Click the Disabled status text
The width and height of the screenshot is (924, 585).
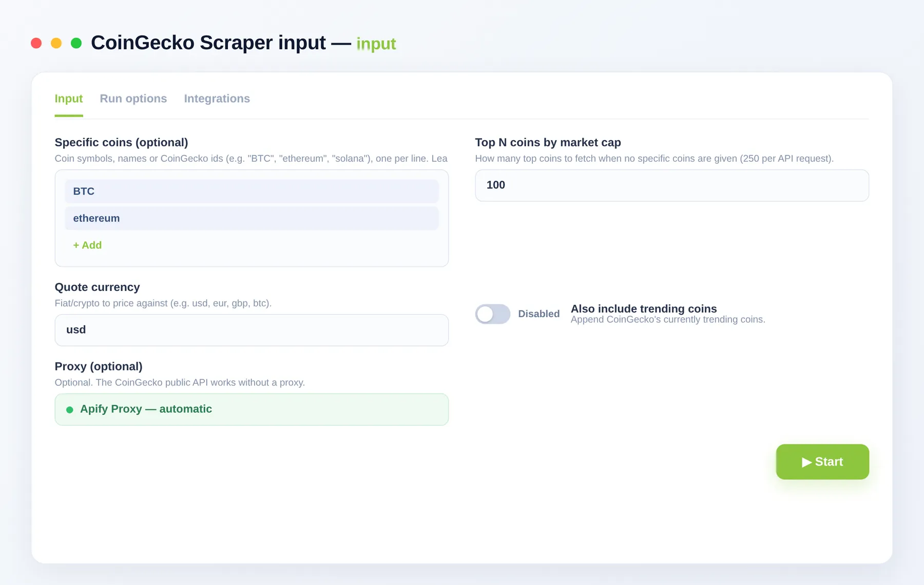click(539, 314)
